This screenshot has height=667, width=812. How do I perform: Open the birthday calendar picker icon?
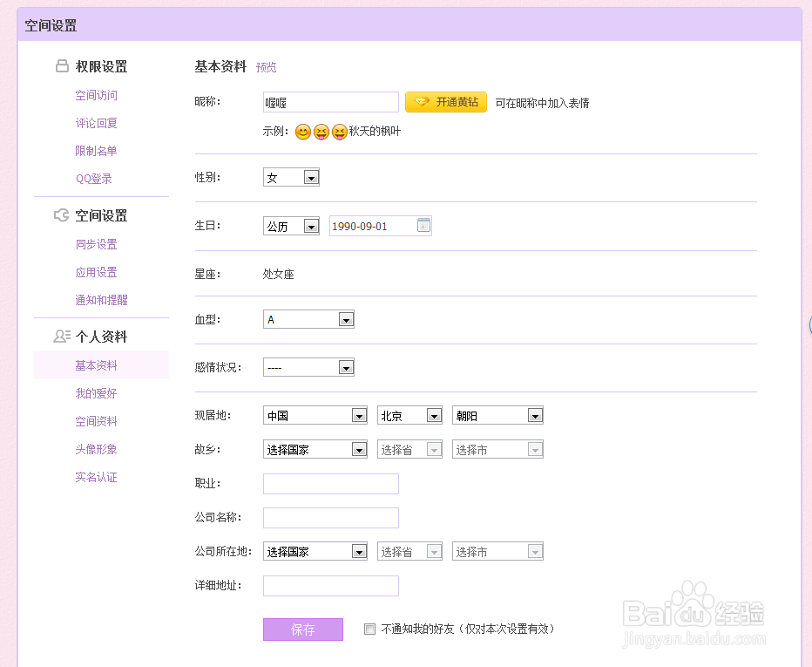click(423, 226)
